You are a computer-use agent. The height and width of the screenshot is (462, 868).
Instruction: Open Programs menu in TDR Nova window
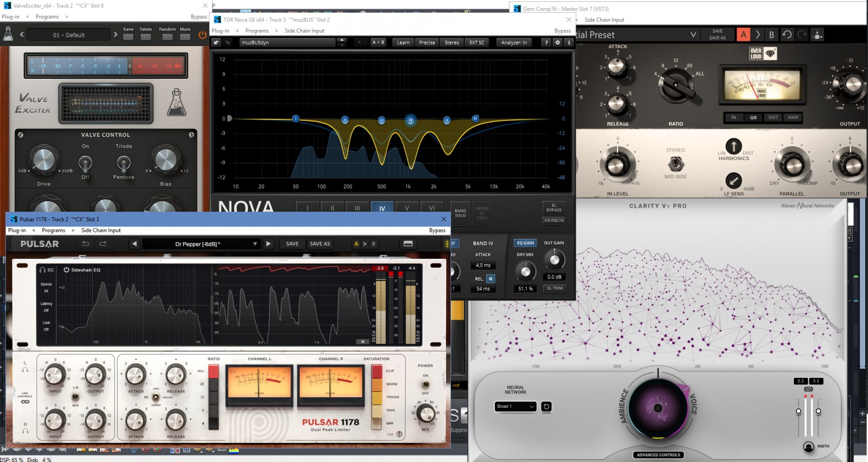tap(257, 30)
